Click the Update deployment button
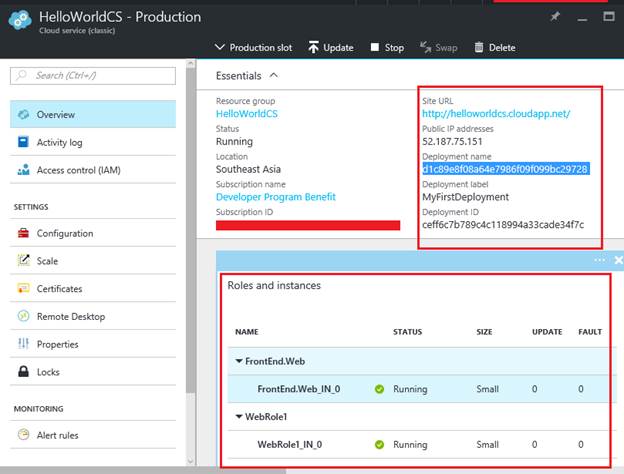The height and width of the screenshot is (474, 624). [x=331, y=48]
